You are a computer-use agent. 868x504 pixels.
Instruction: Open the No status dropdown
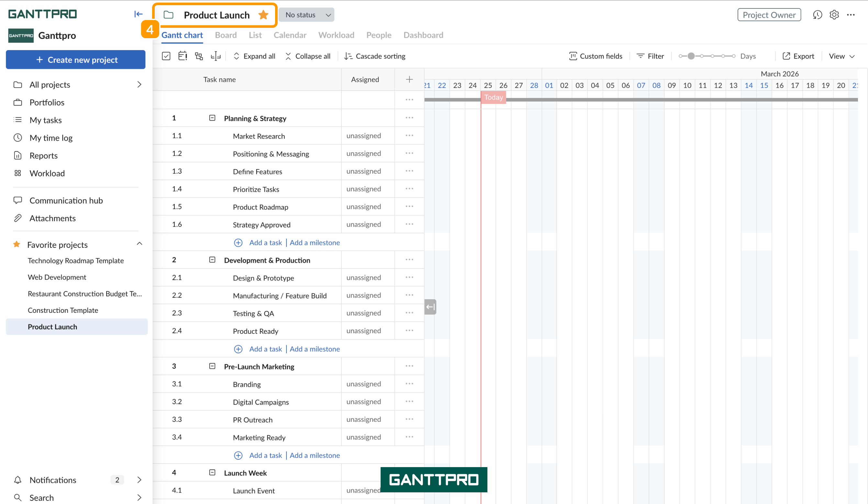306,15
